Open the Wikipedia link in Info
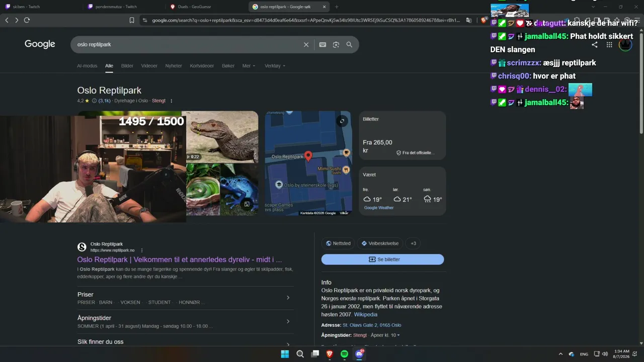Viewport: 644px width, 362px height. pyautogui.click(x=366, y=315)
